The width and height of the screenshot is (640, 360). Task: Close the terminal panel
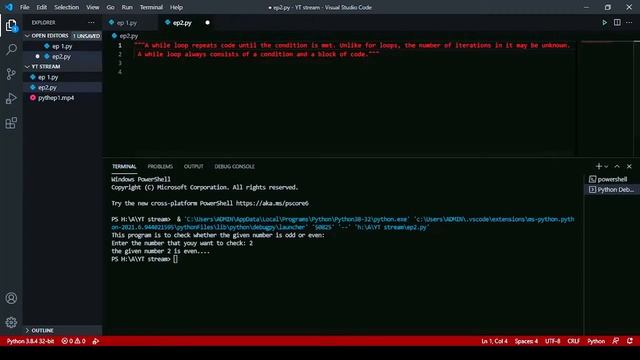629,166
